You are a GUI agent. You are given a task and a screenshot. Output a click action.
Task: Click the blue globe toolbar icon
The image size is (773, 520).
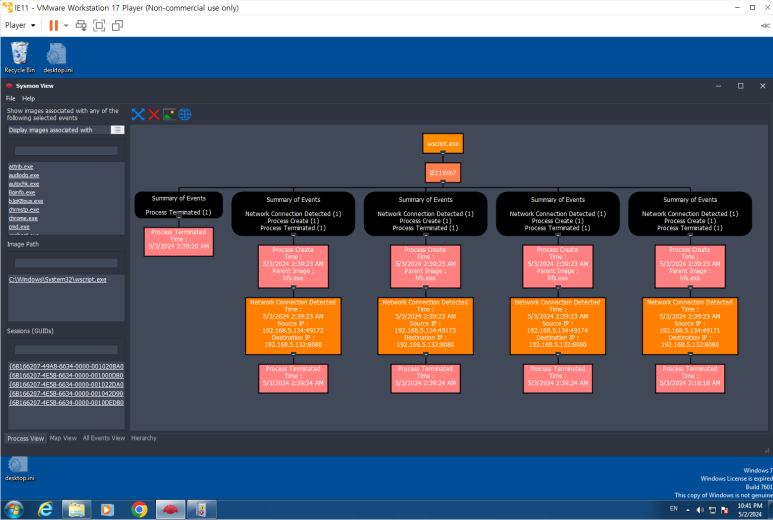185,114
